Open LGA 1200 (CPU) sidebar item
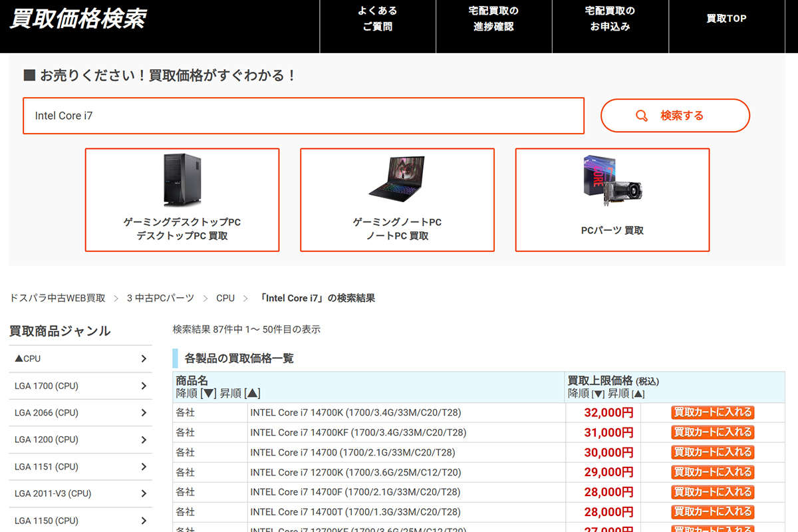 [x=80, y=440]
